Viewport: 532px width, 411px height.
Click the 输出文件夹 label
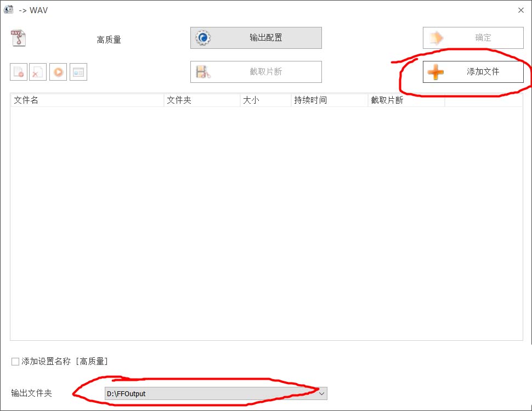[x=32, y=393]
